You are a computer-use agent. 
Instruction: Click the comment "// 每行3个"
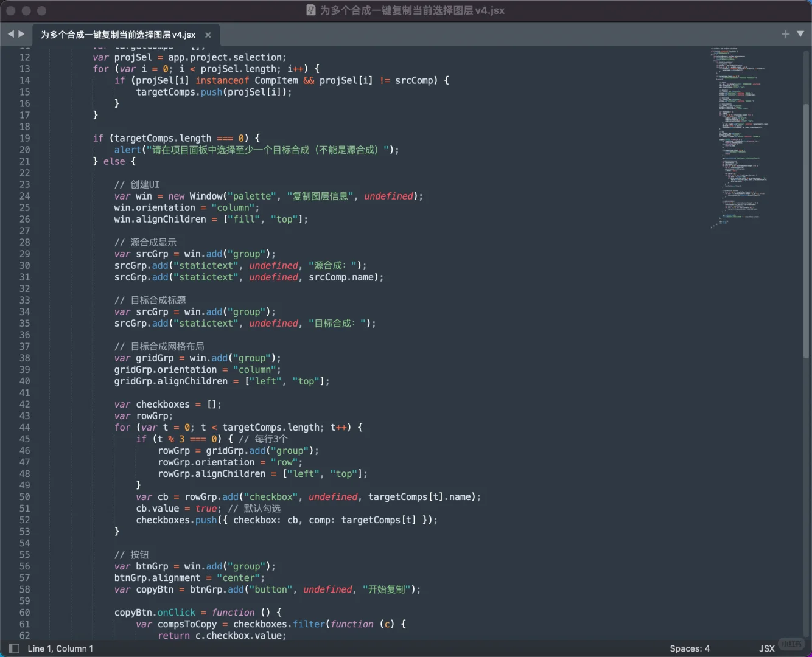pyautogui.click(x=263, y=439)
